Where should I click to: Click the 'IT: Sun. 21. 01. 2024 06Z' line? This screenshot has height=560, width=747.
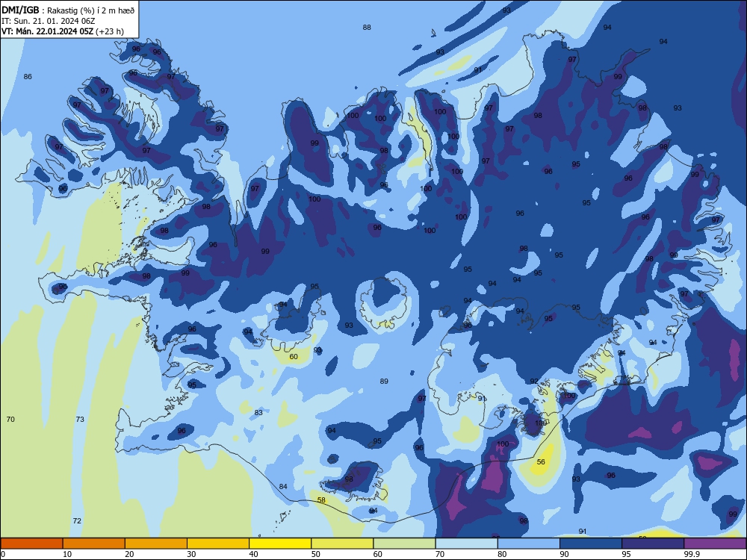coord(48,21)
